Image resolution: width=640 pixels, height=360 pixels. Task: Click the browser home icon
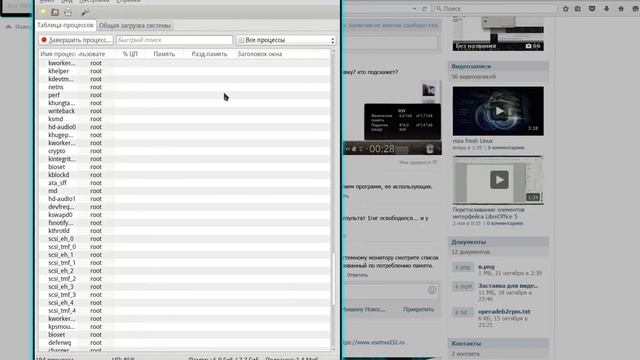tap(621, 9)
